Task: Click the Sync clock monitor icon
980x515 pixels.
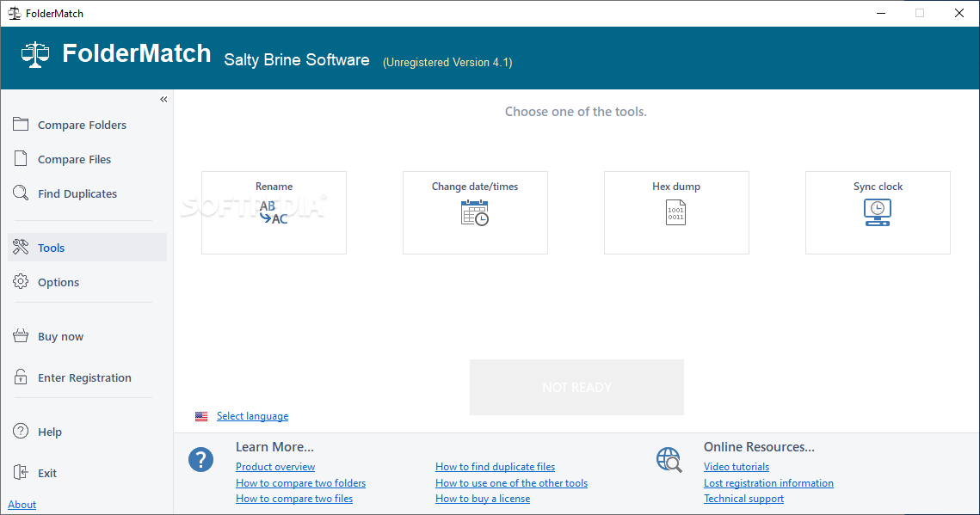Action: [x=878, y=213]
